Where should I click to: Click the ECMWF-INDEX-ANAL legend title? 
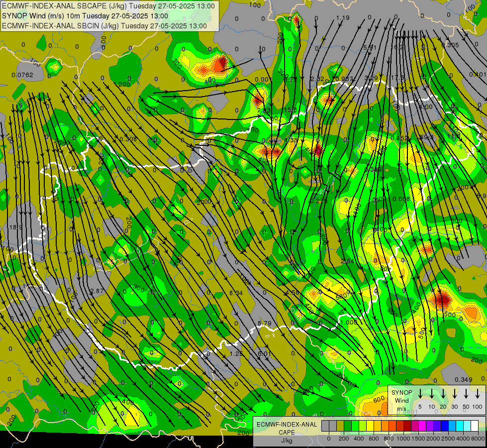287,425
